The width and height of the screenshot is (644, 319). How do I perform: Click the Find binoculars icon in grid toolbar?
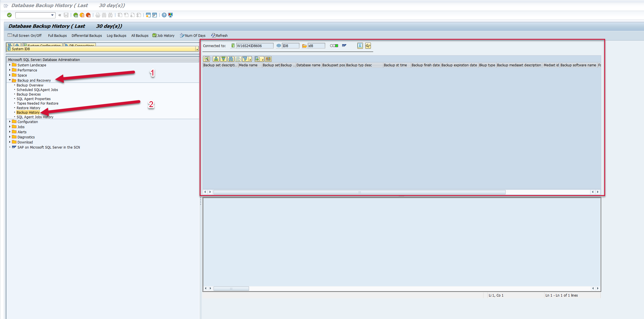tap(231, 59)
